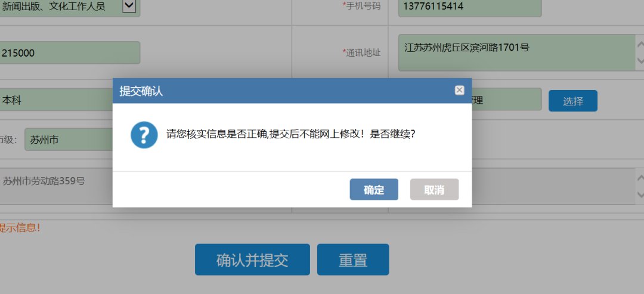Click the down arrow of the lower text area scrollbar
The image size is (644, 294).
[640, 194]
